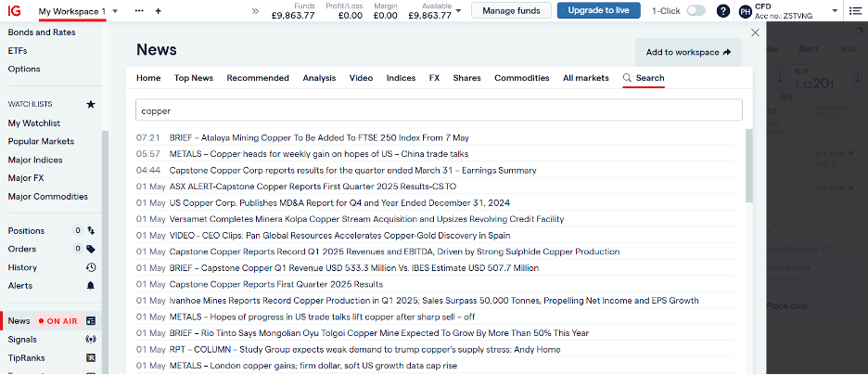Click the news search field containing copper

[x=439, y=110]
